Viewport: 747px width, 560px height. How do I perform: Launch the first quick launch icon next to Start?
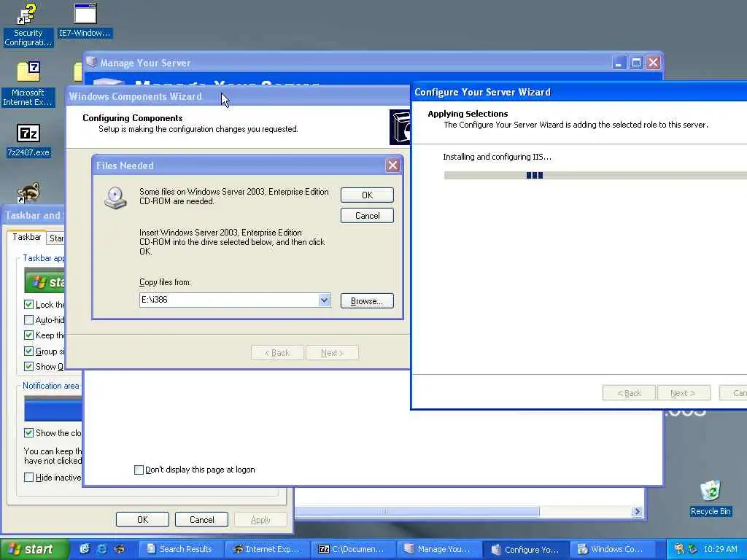pos(85,549)
